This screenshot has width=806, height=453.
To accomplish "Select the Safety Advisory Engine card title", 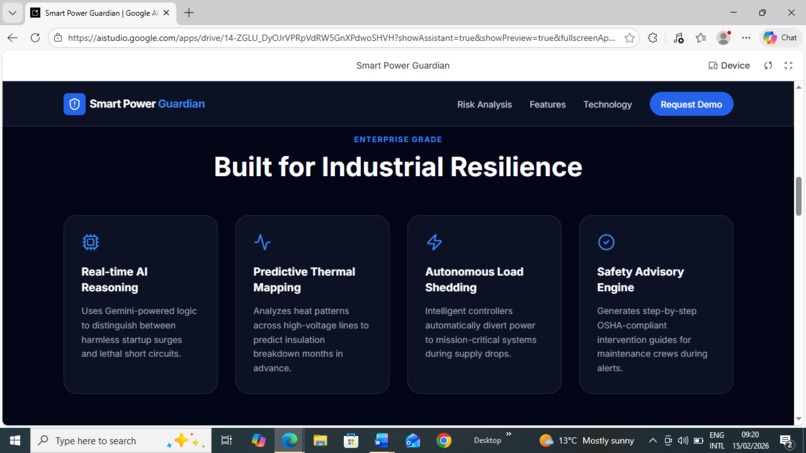I will point(640,279).
